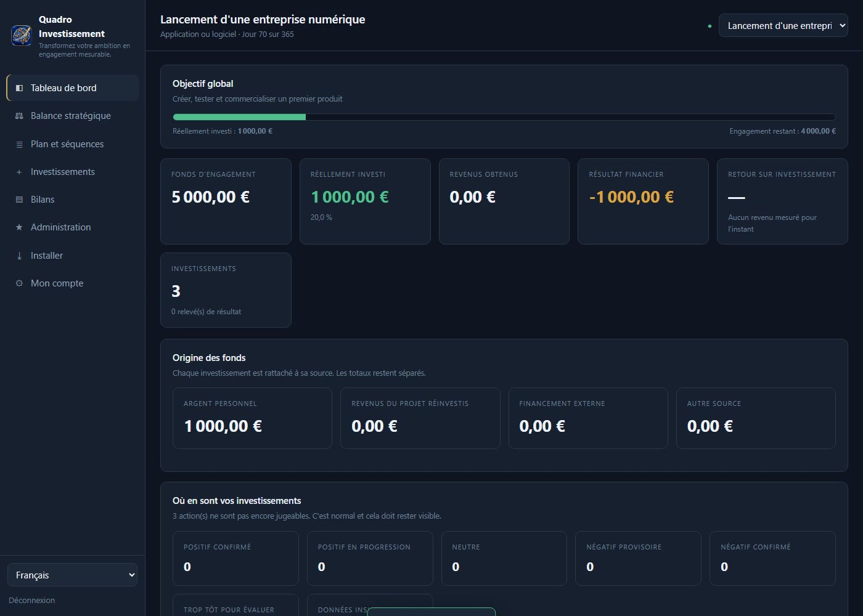863x616 pixels.
Task: Click the Objectif global progress bar
Action: click(x=504, y=117)
